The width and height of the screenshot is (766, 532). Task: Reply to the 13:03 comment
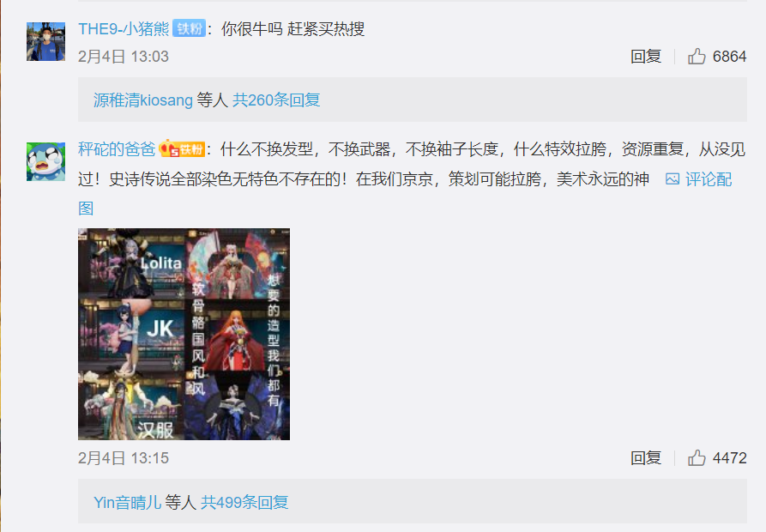646,57
